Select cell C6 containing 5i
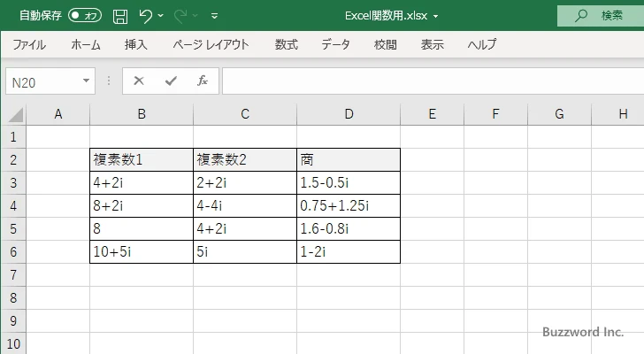Image resolution: width=644 pixels, height=354 pixels. 245,251
